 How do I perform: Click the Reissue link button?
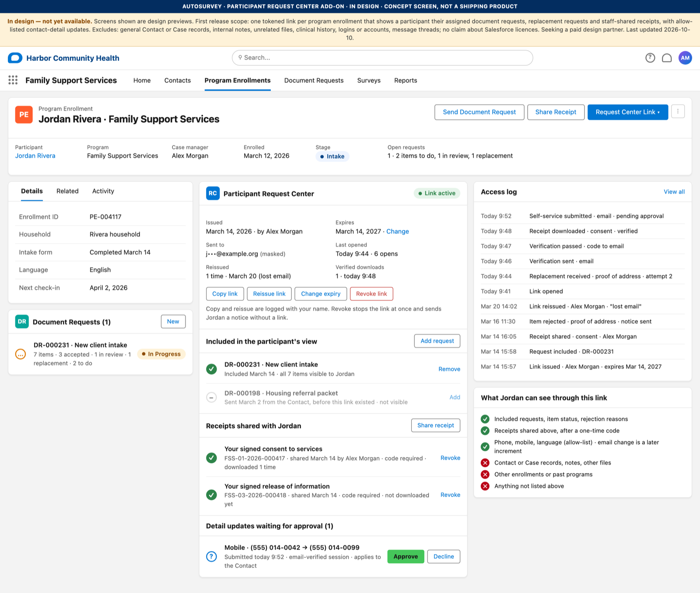click(x=269, y=294)
